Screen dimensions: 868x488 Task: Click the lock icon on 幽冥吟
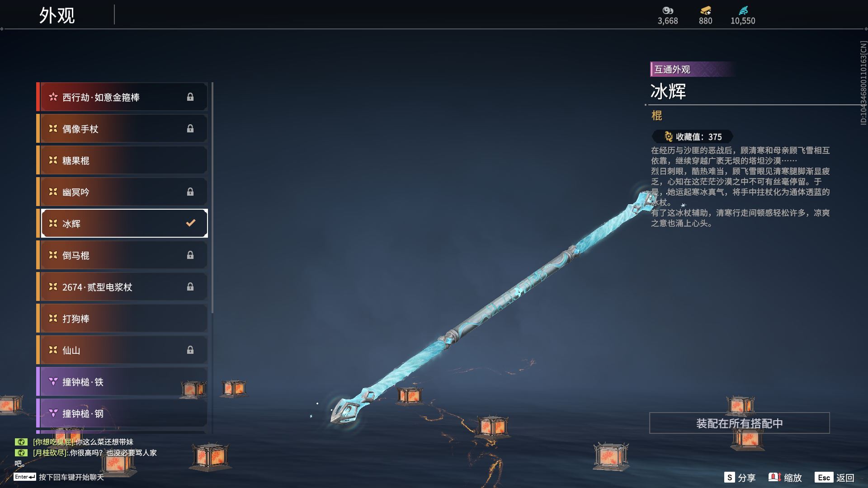tap(190, 192)
